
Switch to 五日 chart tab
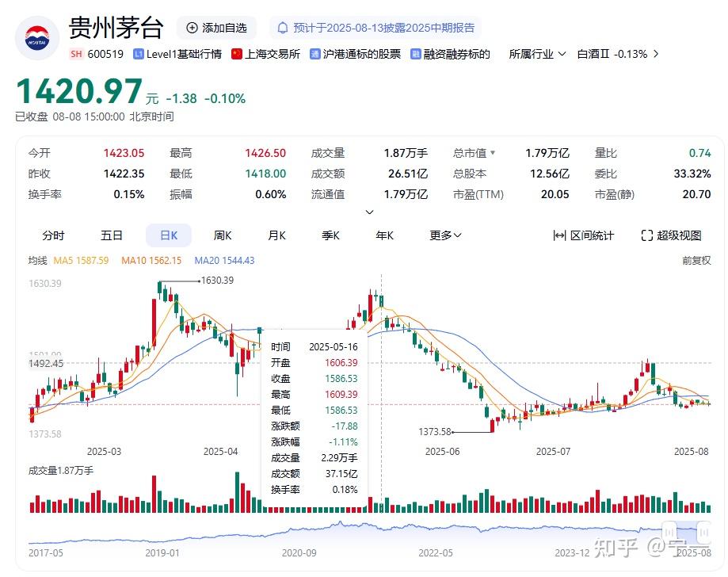click(x=112, y=235)
